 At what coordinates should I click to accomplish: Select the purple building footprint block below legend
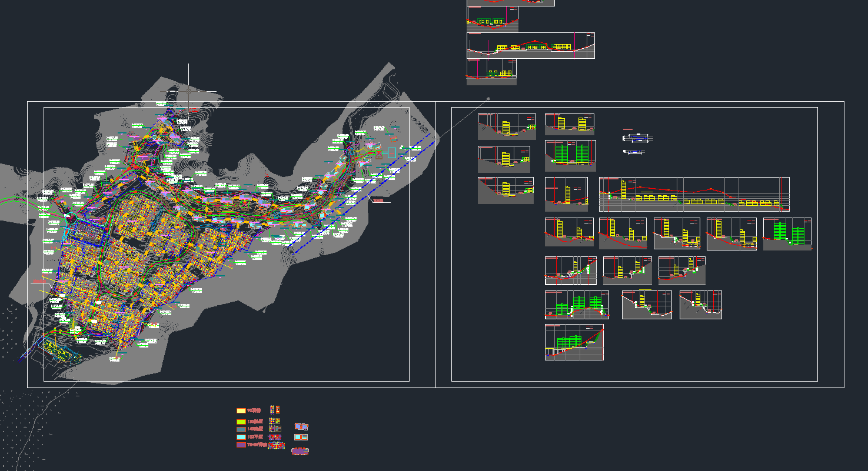300,451
